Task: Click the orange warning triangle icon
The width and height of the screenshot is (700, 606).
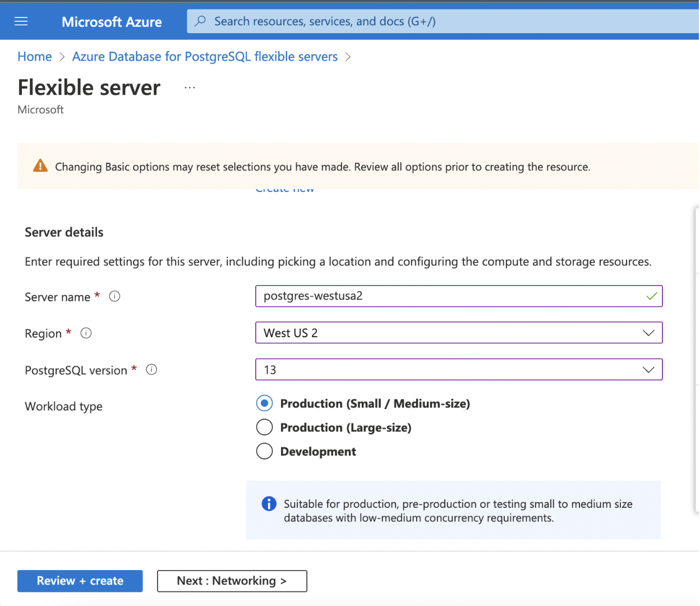Action: tap(40, 166)
